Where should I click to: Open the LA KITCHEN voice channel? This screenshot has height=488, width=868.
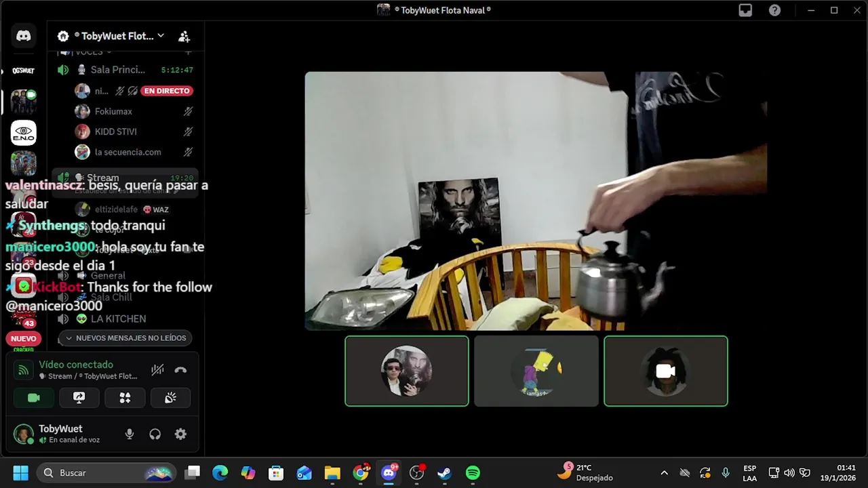125,319
